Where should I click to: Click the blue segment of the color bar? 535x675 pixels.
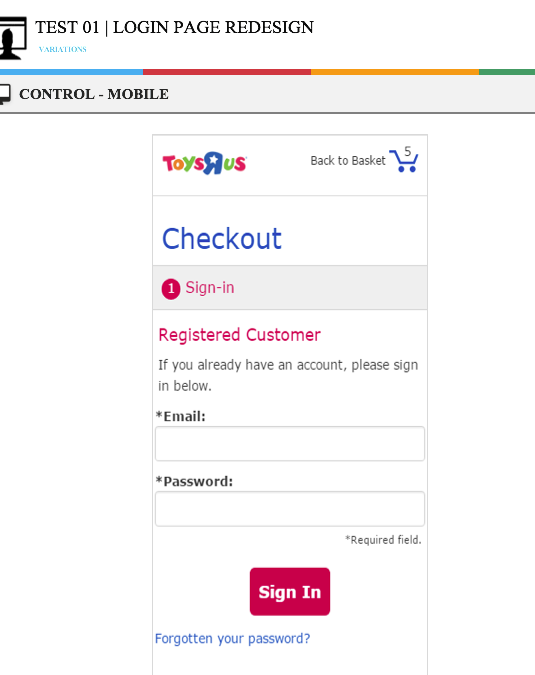click(71, 72)
